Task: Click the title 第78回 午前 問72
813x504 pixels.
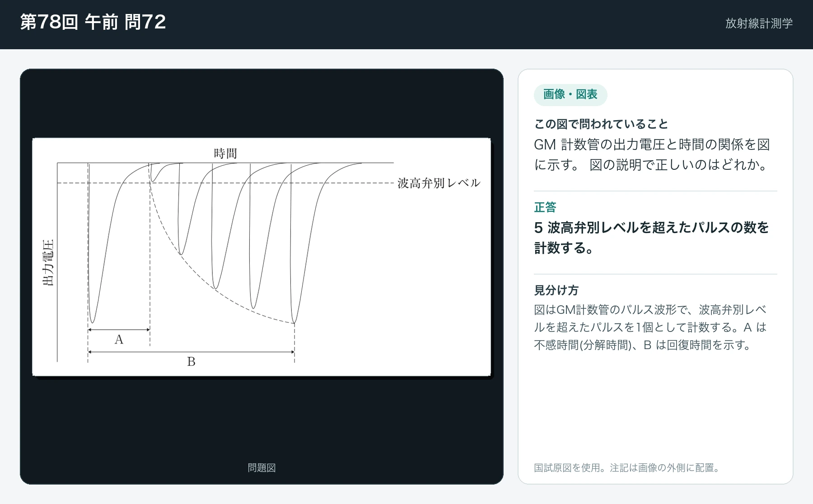Action: click(93, 22)
